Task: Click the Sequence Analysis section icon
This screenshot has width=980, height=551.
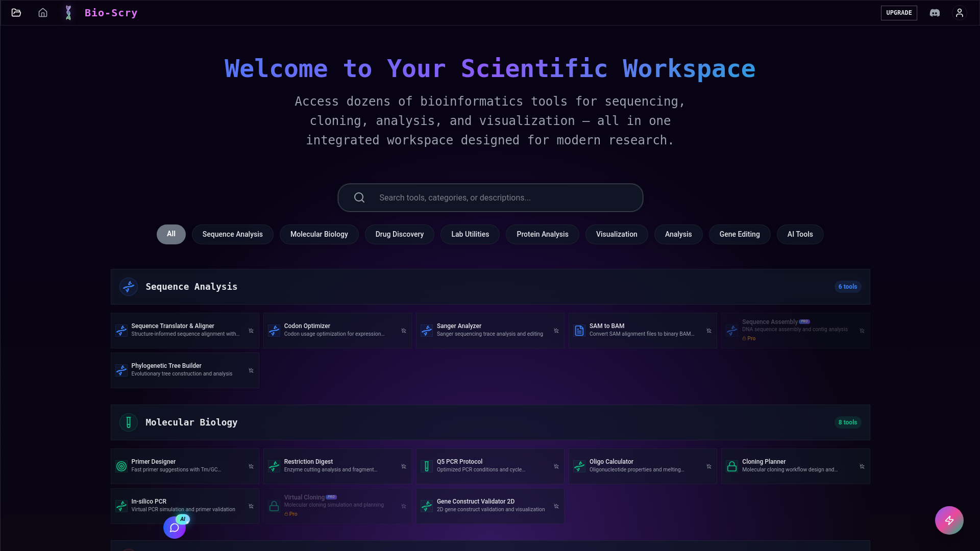Action: tap(129, 287)
